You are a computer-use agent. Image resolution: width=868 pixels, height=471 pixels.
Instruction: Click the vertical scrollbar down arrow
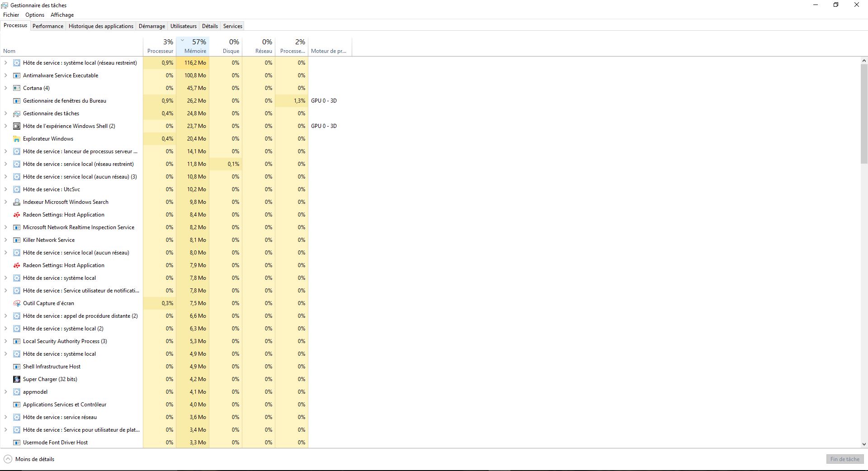point(864,444)
